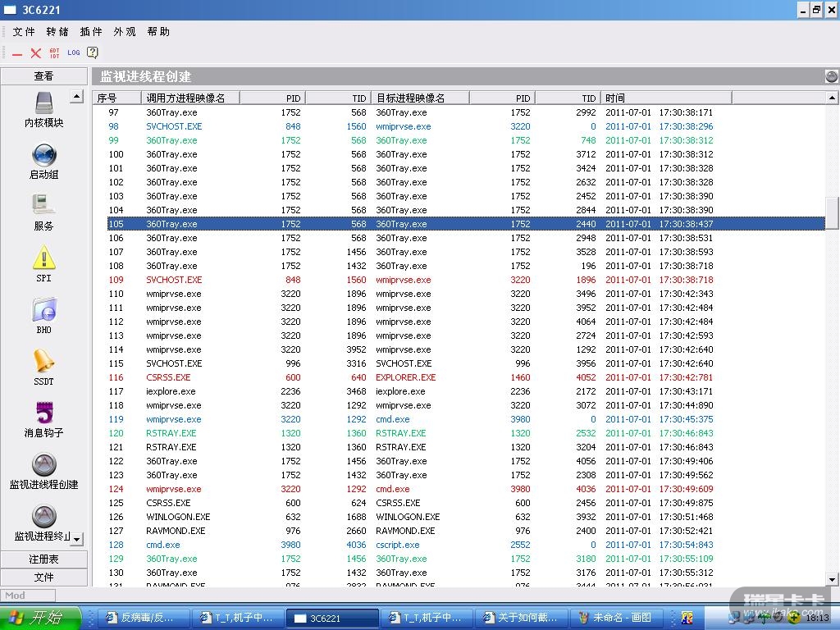This screenshot has height=630, width=840.
Task: Open the LOG toolbar icon
Action: [x=74, y=52]
